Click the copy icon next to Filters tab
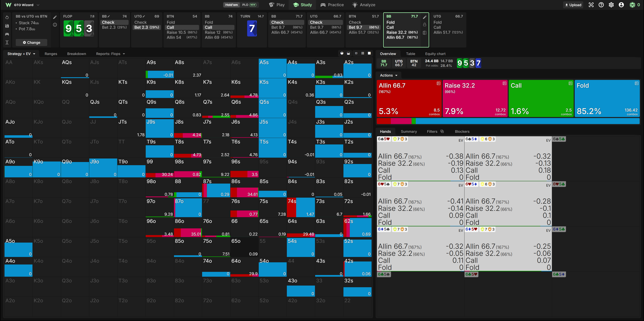Viewport: 644px width, 321px height. point(442,132)
